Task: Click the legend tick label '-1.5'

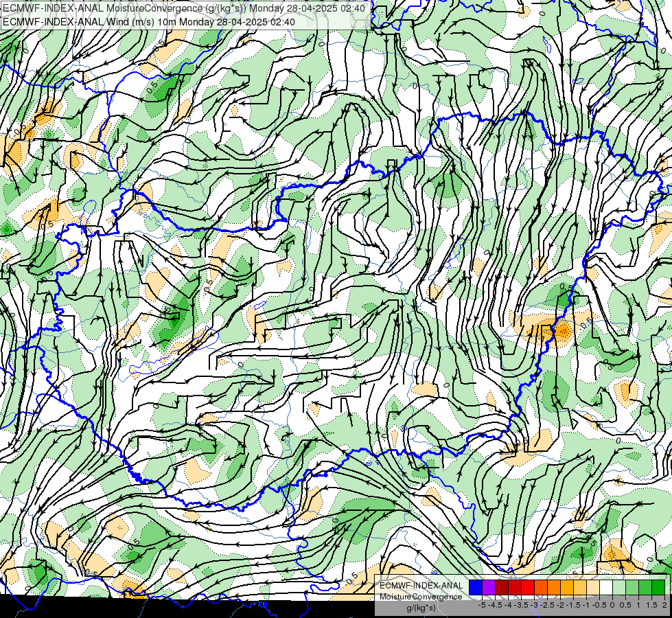Action: 573,605
